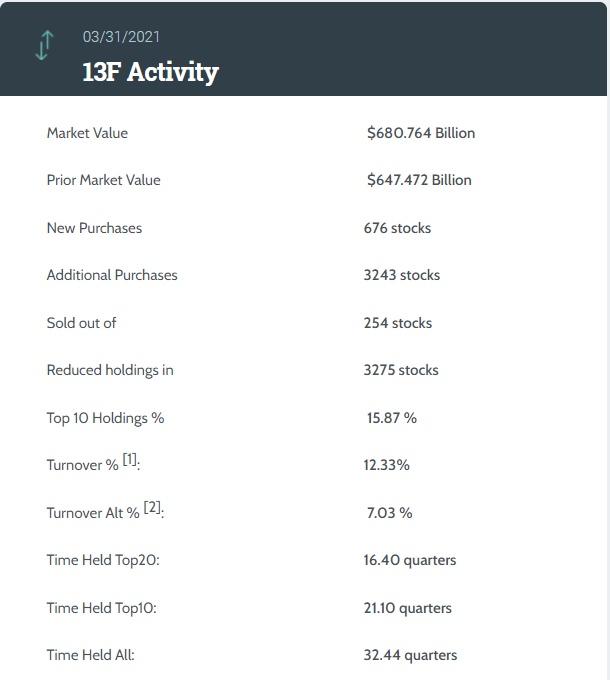The image size is (610, 680).
Task: Select the Time Held Top10 label
Action: 102,608
